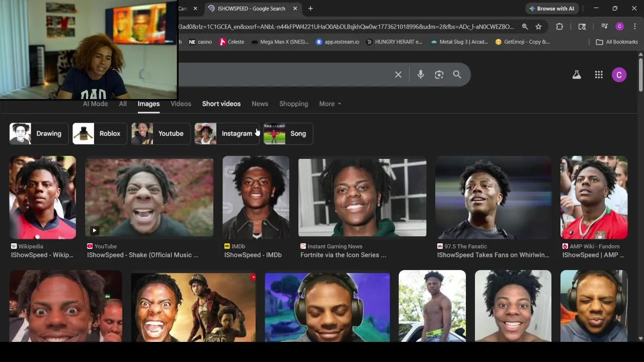Open the casino bookmark
The image size is (644, 362).
[x=200, y=42]
